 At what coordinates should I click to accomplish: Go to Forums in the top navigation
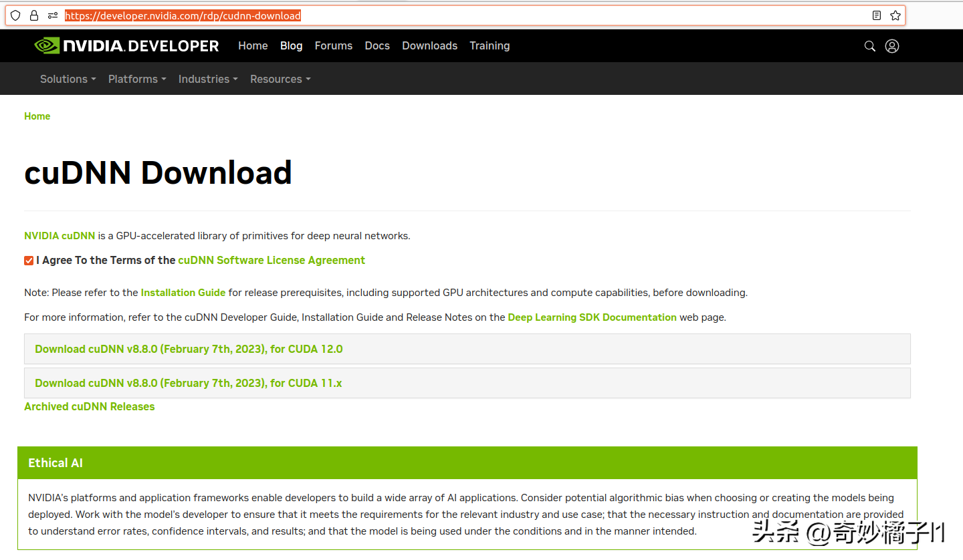[x=334, y=45]
